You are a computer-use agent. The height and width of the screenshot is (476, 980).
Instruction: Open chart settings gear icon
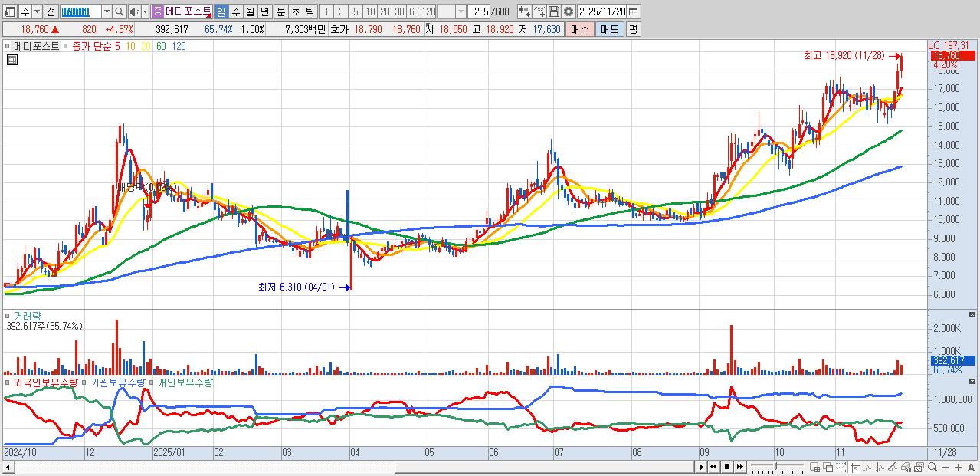[569, 11]
